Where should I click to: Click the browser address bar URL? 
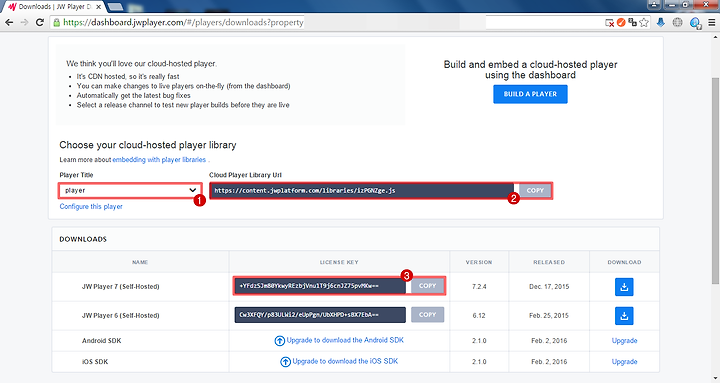(183, 23)
